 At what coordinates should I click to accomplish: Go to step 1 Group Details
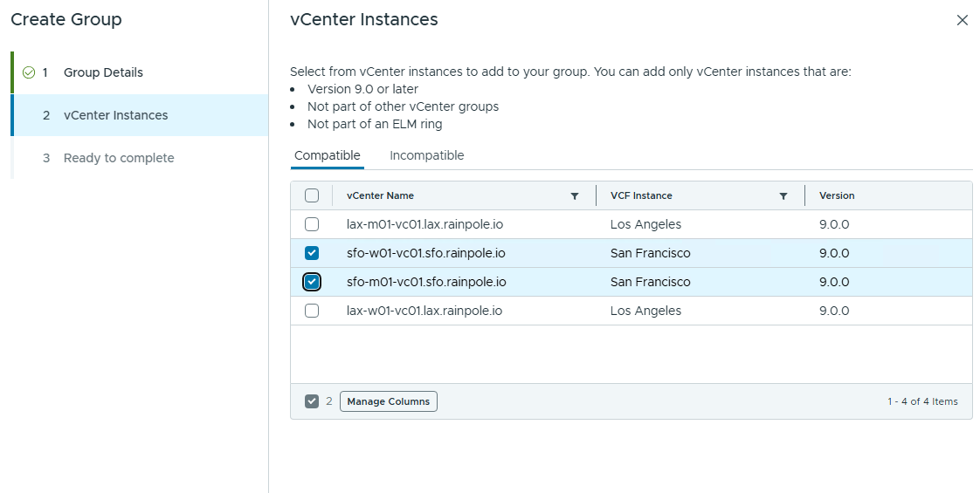pos(103,72)
